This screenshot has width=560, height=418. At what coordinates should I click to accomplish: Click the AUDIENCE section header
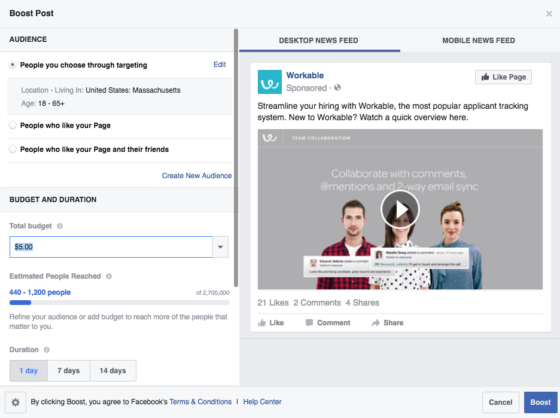(x=28, y=39)
